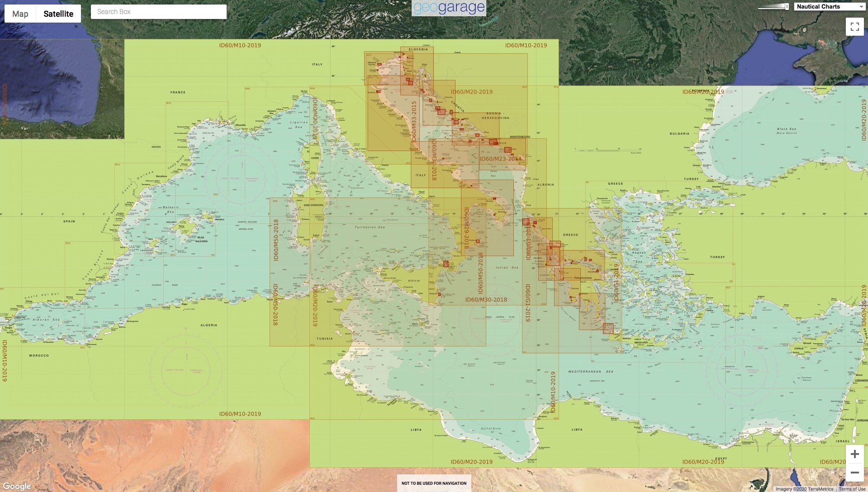Image resolution: width=868 pixels, height=492 pixels.
Task: Open the Nautical Charts dropdown
Action: 829,7
